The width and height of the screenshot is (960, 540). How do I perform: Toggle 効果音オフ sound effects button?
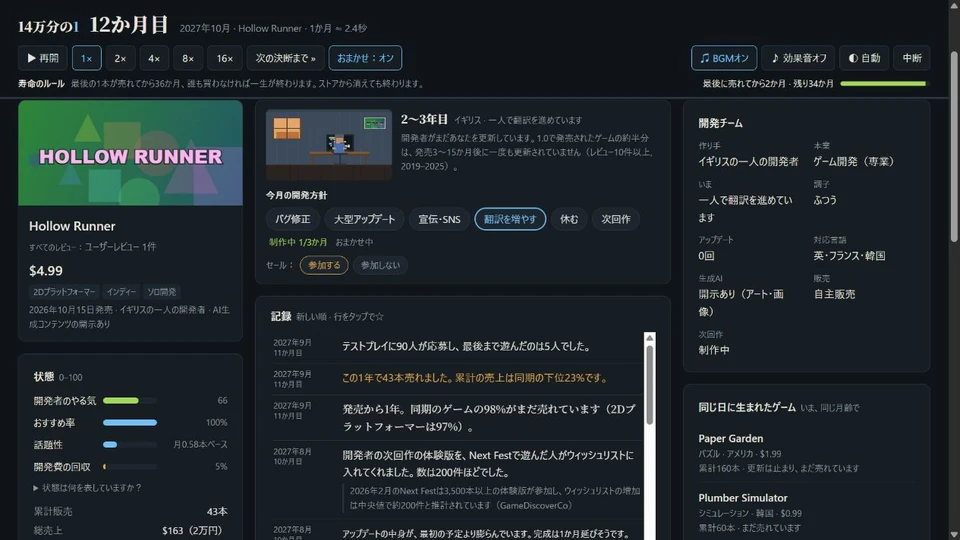point(798,58)
